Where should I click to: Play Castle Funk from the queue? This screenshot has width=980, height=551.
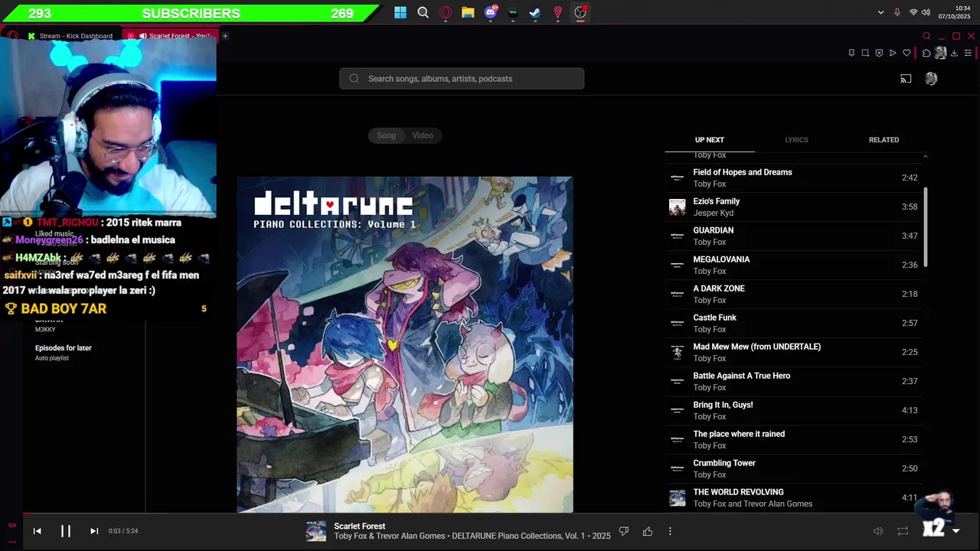click(x=793, y=323)
